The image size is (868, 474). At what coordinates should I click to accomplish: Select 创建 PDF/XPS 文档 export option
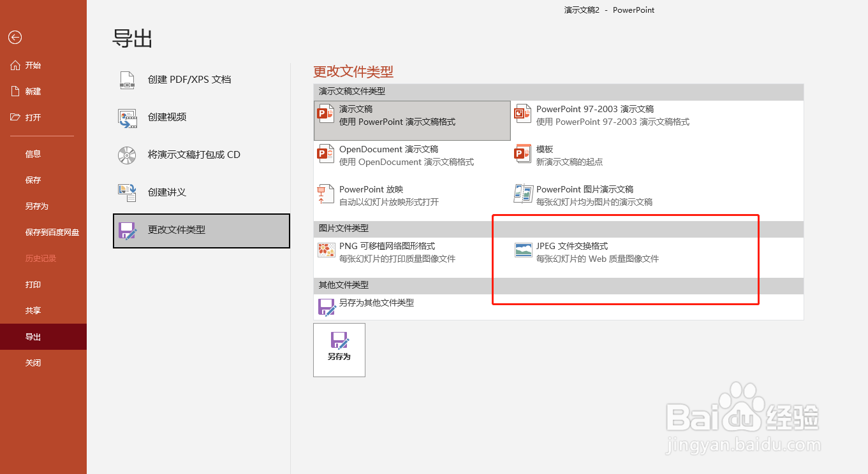click(202, 80)
